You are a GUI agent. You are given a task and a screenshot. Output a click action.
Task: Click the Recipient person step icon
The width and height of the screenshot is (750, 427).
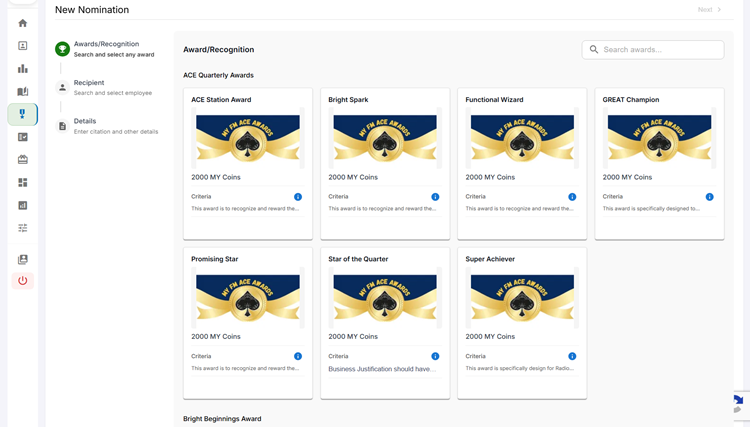[62, 88]
